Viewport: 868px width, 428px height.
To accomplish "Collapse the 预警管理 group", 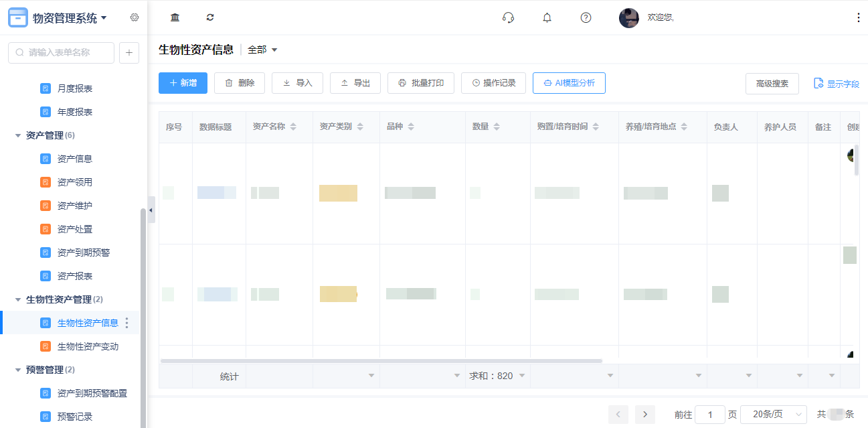I will coord(18,370).
